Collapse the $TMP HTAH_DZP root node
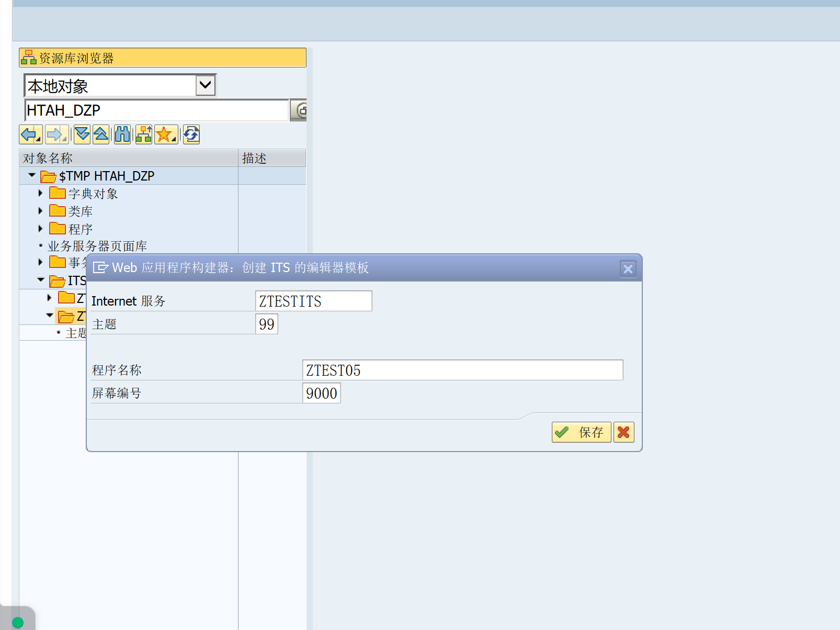This screenshot has height=630, width=840. [31, 176]
